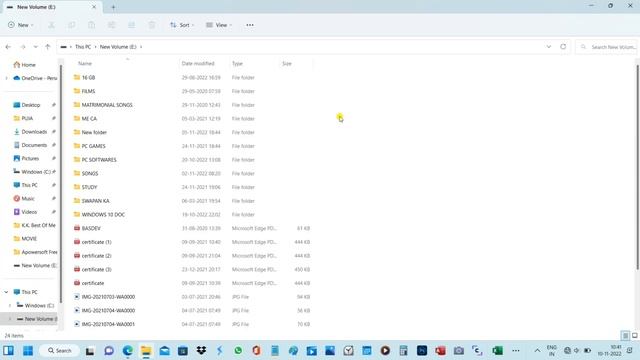Switch to large thumbnails view icon
The width and height of the screenshot is (640, 360).
click(x=635, y=336)
